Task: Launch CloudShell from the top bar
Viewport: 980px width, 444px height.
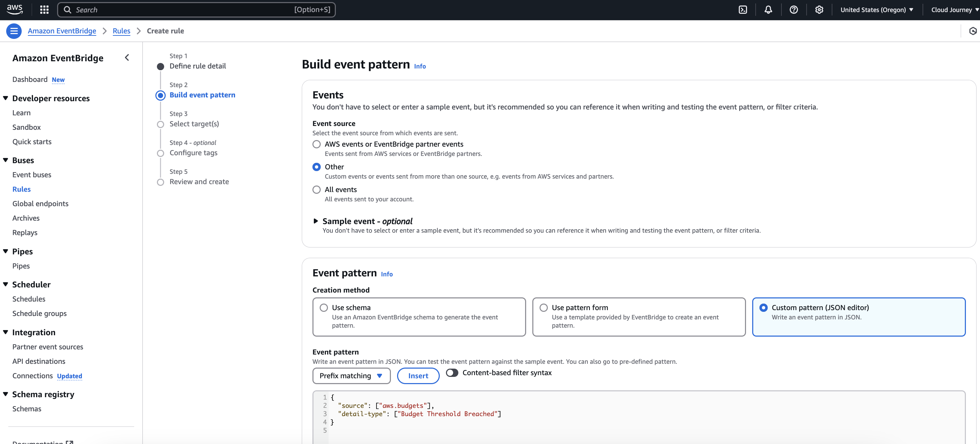Action: [x=743, y=10]
